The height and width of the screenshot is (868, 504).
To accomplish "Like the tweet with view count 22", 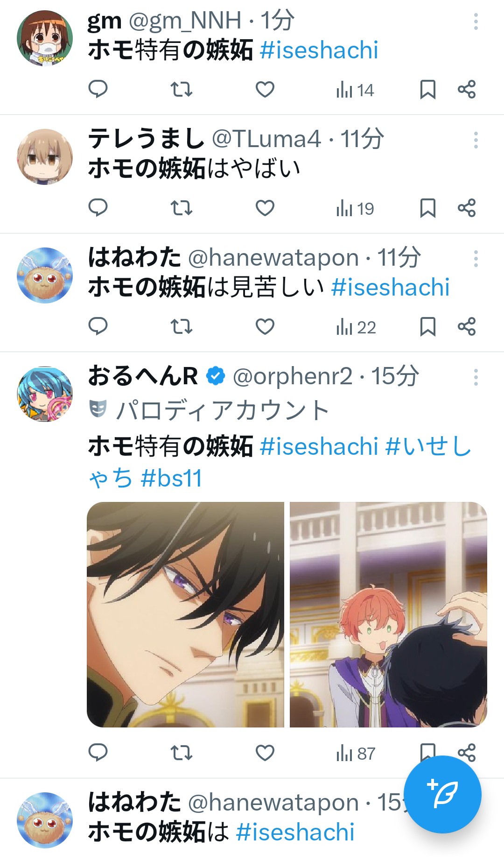I will tap(265, 326).
